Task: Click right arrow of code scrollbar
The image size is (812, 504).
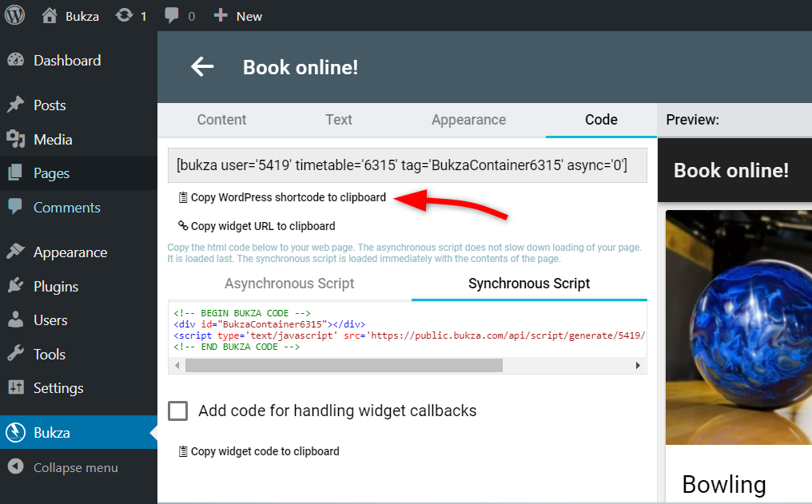Action: [638, 365]
